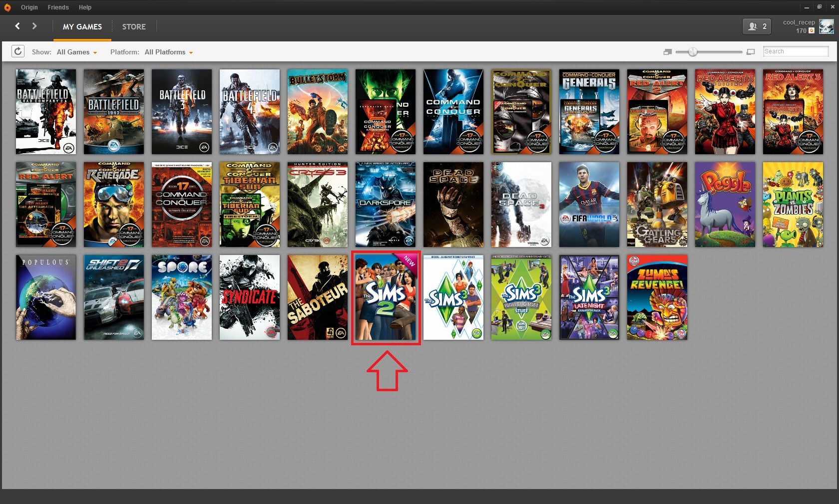839x504 pixels.
Task: Select the Plants vs. Zombies tile
Action: pos(793,205)
